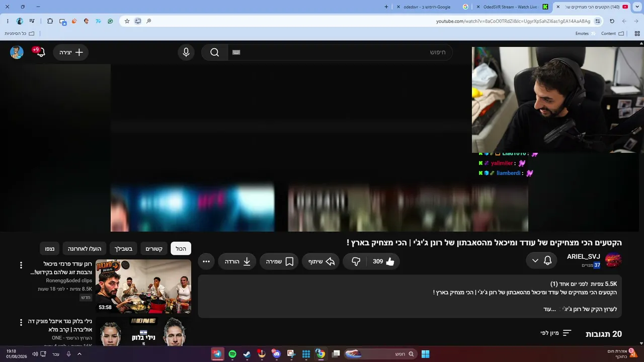This screenshot has width=644, height=362.
Task: Select the 'בשבילך' filter chip
Action: pyautogui.click(x=123, y=249)
